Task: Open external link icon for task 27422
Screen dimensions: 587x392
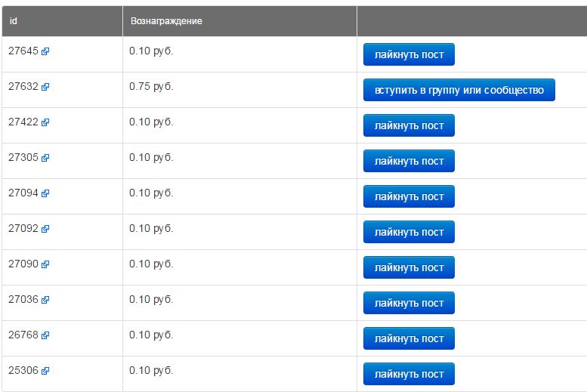Action: pos(45,122)
